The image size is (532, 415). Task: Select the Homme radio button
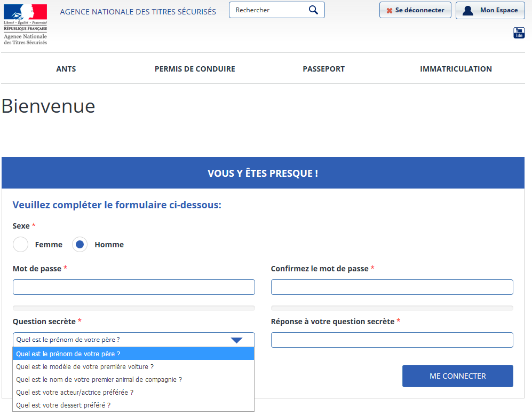(x=80, y=245)
